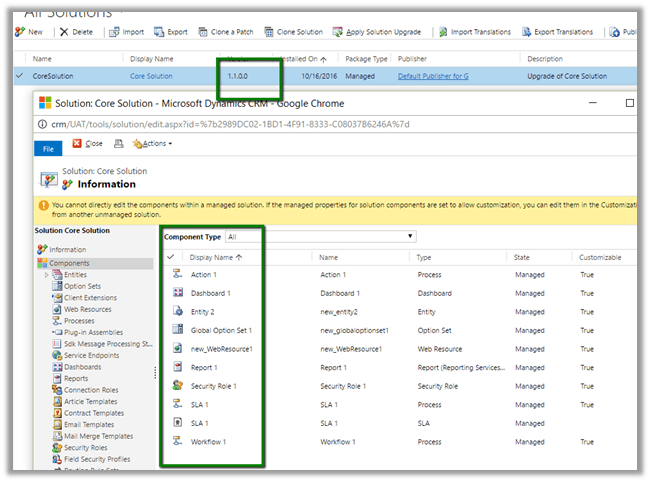Click the Workflow 1 row icon
This screenshot has width=650, height=482.
177,441
